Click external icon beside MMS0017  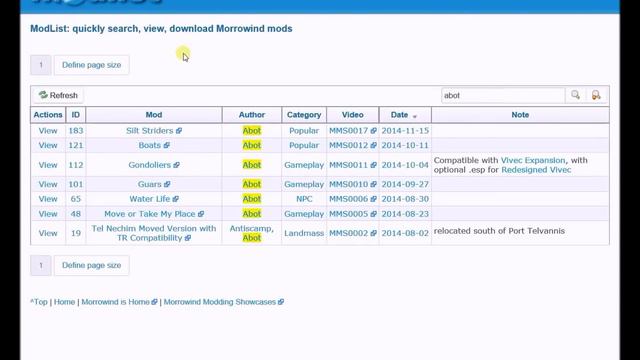tap(373, 131)
